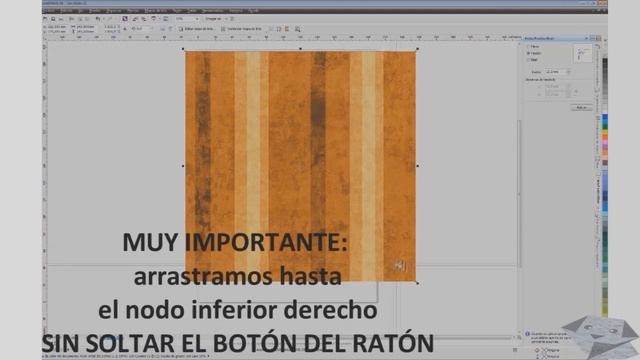The image size is (640, 360).
Task: Click the bottom-right selection node of the image
Action: (417, 282)
